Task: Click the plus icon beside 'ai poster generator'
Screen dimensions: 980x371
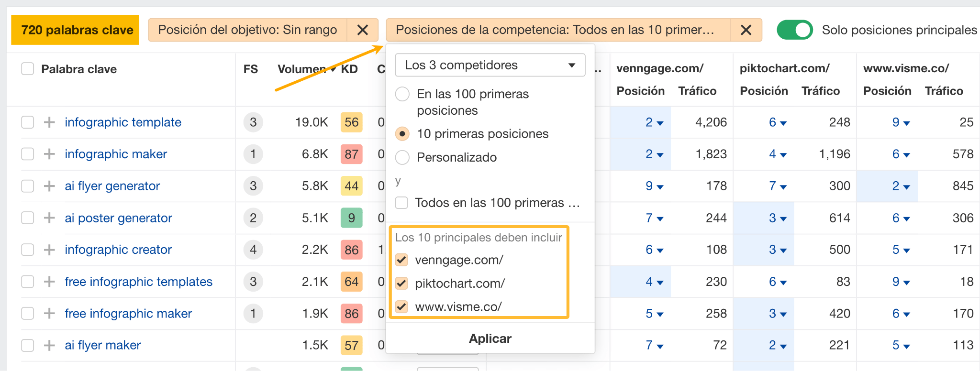Action: [x=49, y=218]
